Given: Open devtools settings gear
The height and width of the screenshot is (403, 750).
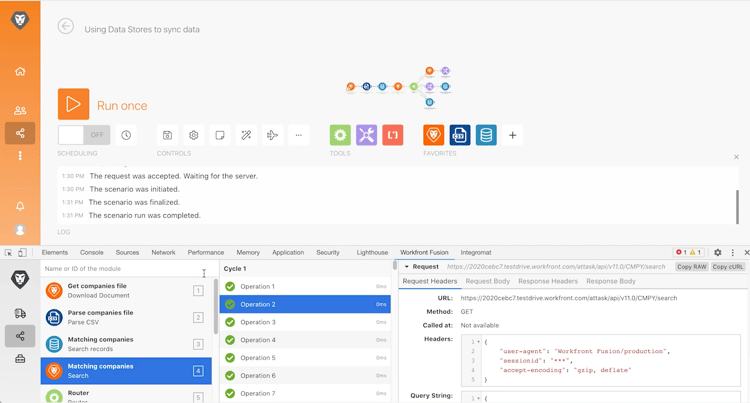Looking at the screenshot, I should tap(717, 252).
